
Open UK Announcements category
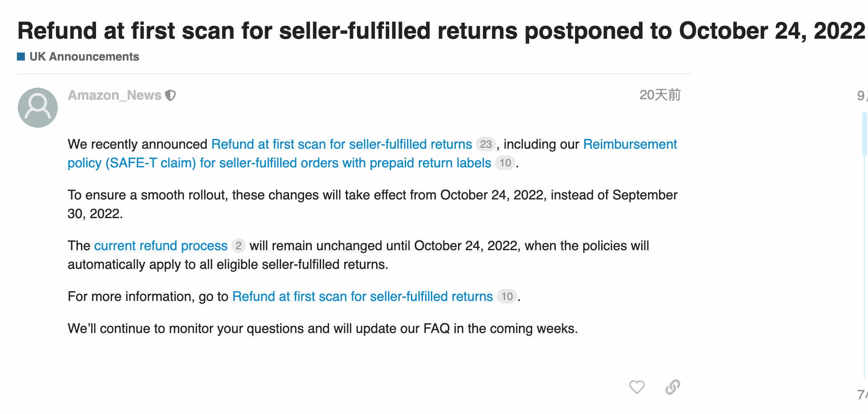click(x=84, y=57)
